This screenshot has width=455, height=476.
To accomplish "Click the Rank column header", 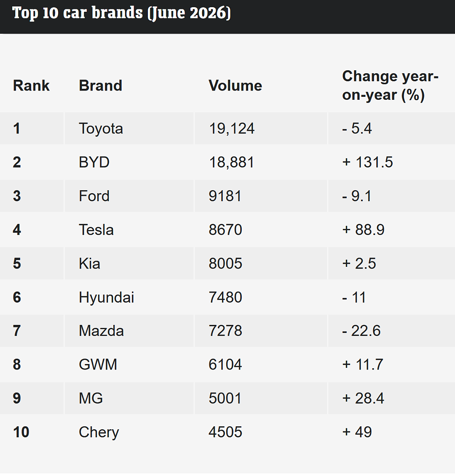I will 31,85.
